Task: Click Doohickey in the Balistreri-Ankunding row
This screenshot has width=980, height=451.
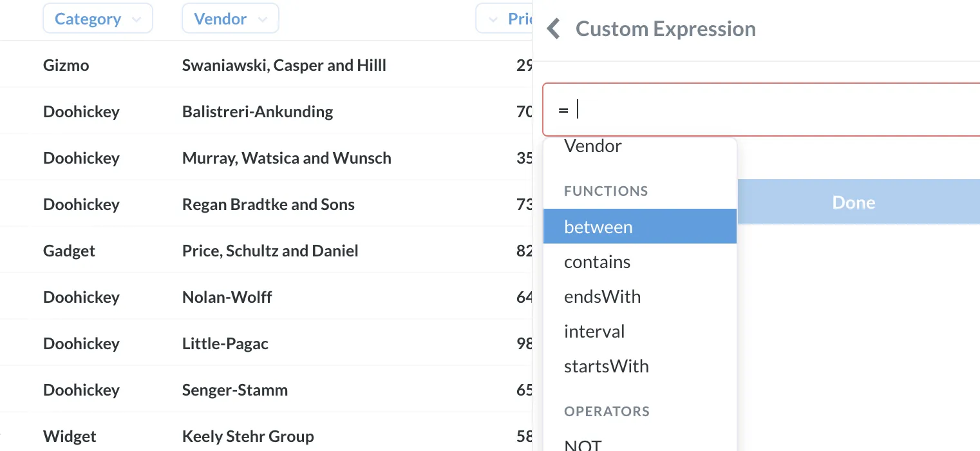Action: (81, 111)
